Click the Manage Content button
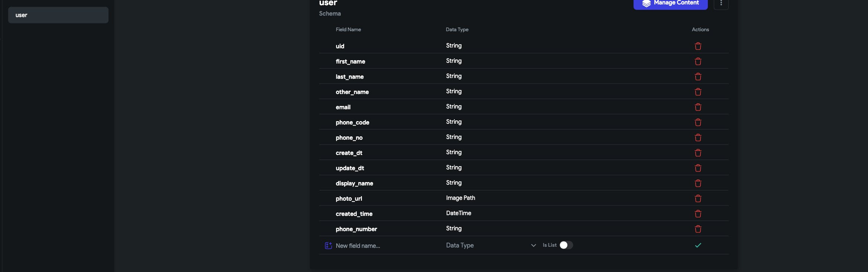 click(x=670, y=3)
